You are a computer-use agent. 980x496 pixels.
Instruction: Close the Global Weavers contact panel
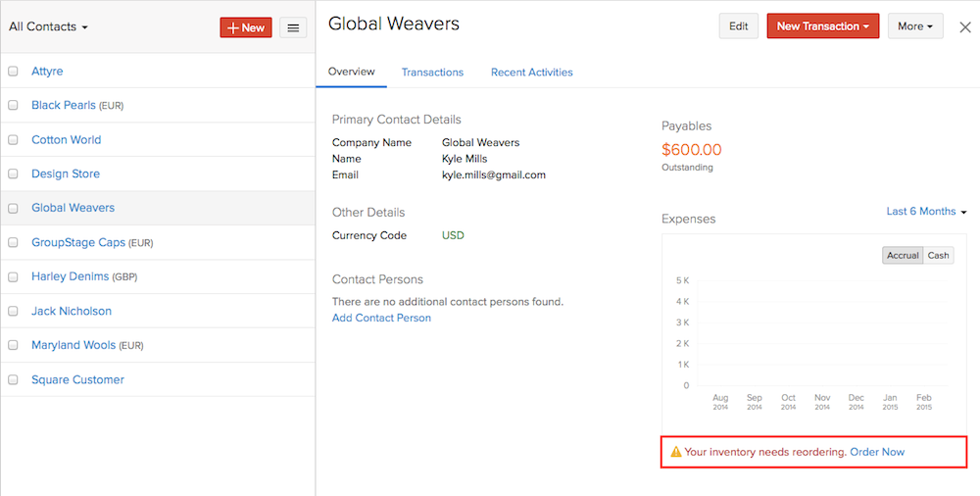(x=964, y=27)
